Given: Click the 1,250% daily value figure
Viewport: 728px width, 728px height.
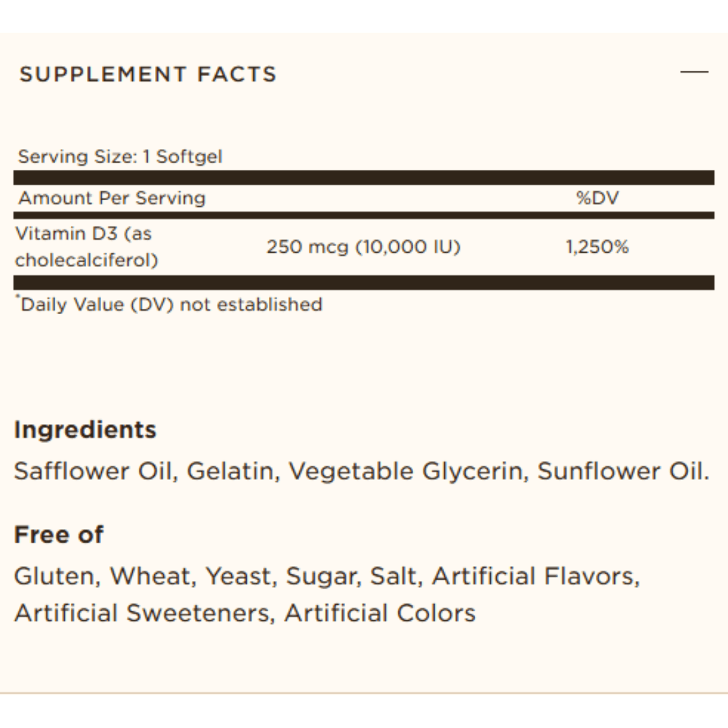Looking at the screenshot, I should (597, 247).
